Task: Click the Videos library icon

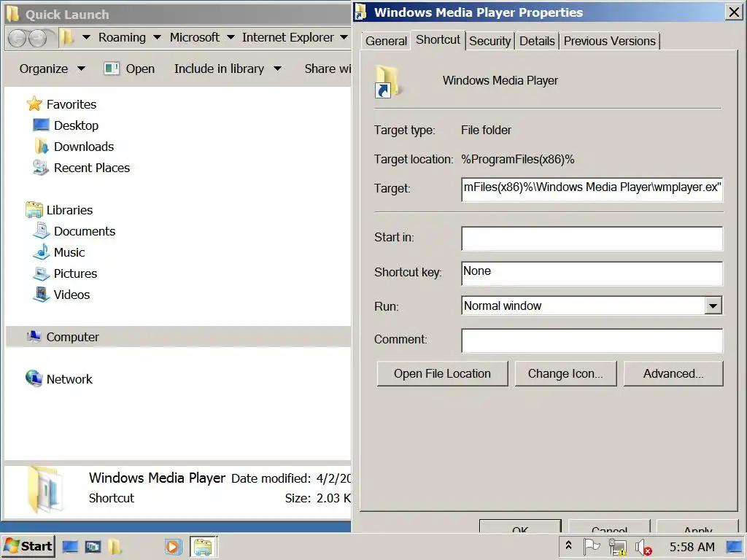Action: pyautogui.click(x=42, y=295)
